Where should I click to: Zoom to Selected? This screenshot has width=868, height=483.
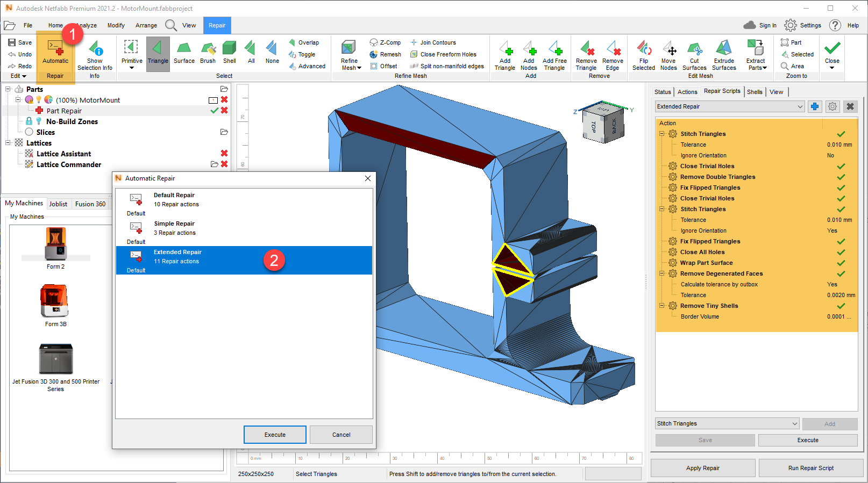click(797, 54)
